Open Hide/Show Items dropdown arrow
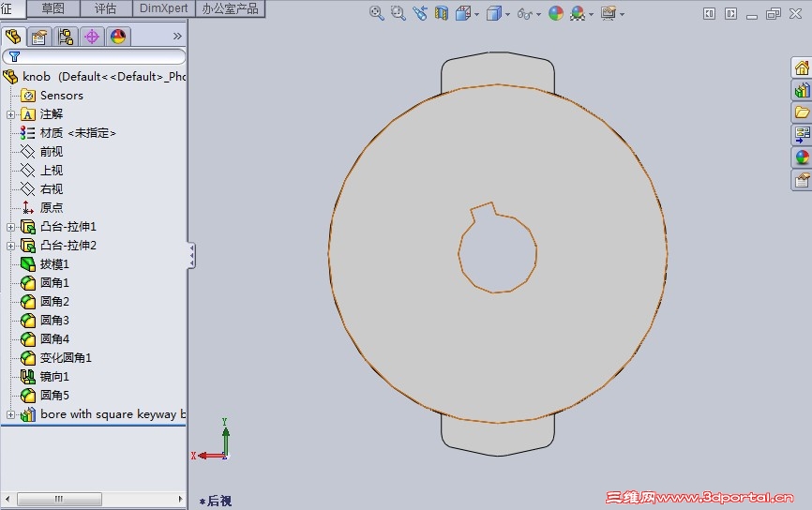This screenshot has height=510, width=812. (538, 14)
